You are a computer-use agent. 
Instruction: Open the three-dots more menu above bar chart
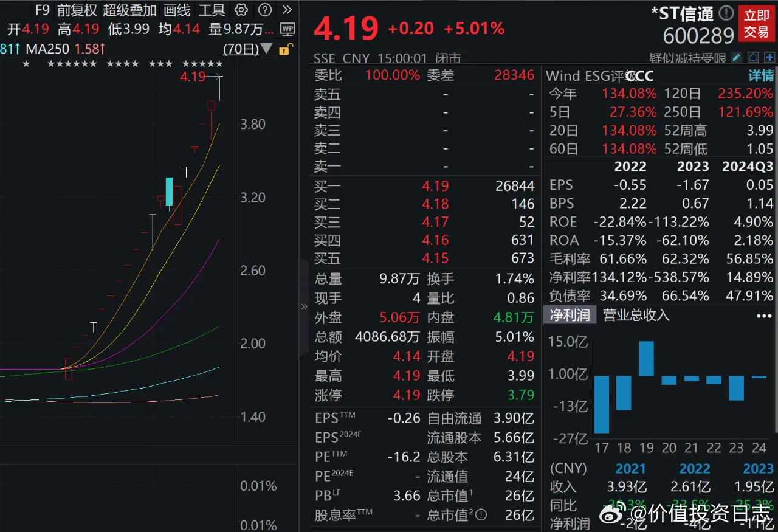click(763, 316)
